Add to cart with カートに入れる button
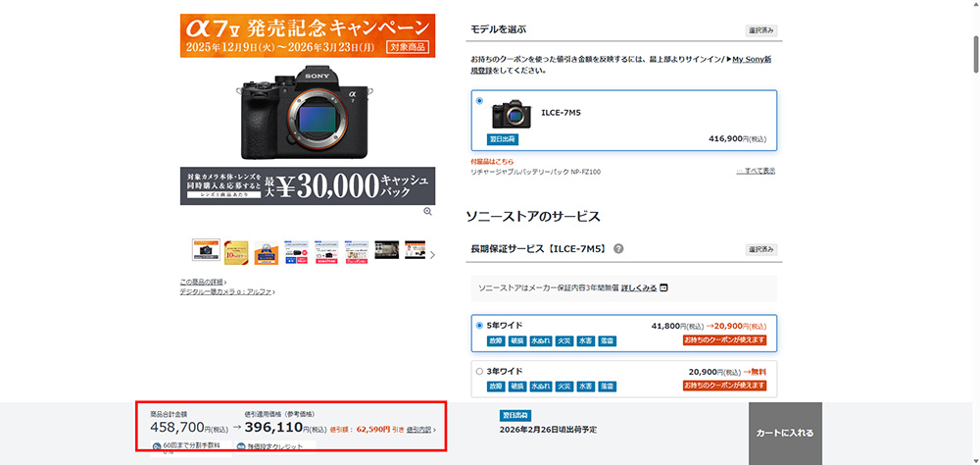Screen dimensions: 980x465 tap(785, 433)
